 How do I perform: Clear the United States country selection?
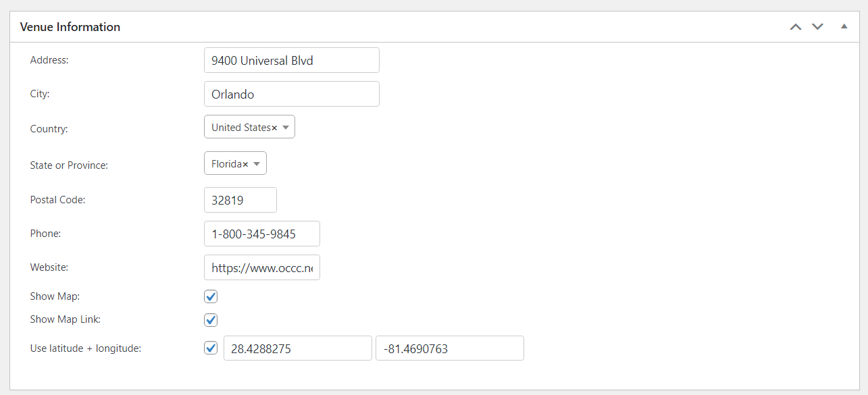pos(274,128)
